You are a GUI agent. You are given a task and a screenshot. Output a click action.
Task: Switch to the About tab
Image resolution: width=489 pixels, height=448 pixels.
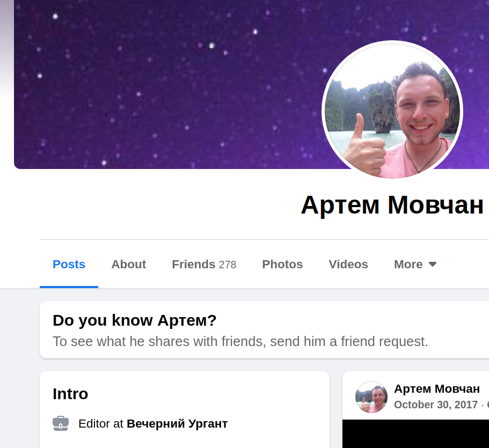point(128,265)
